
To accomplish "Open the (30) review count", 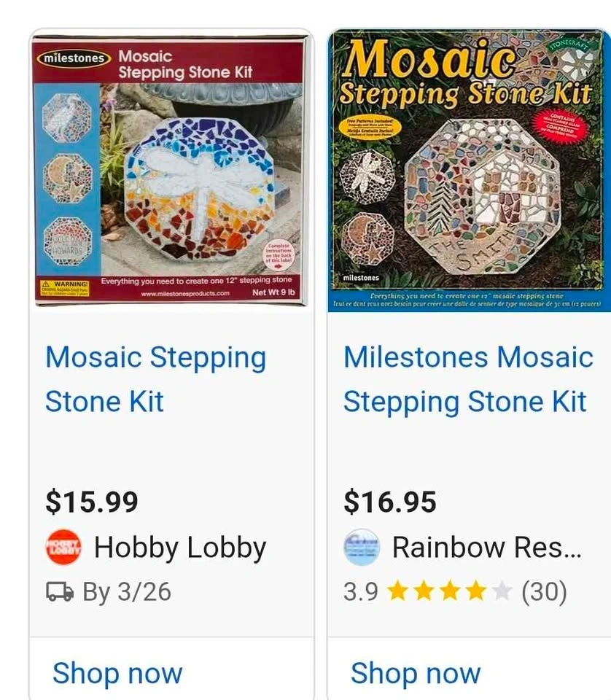I will tap(544, 592).
